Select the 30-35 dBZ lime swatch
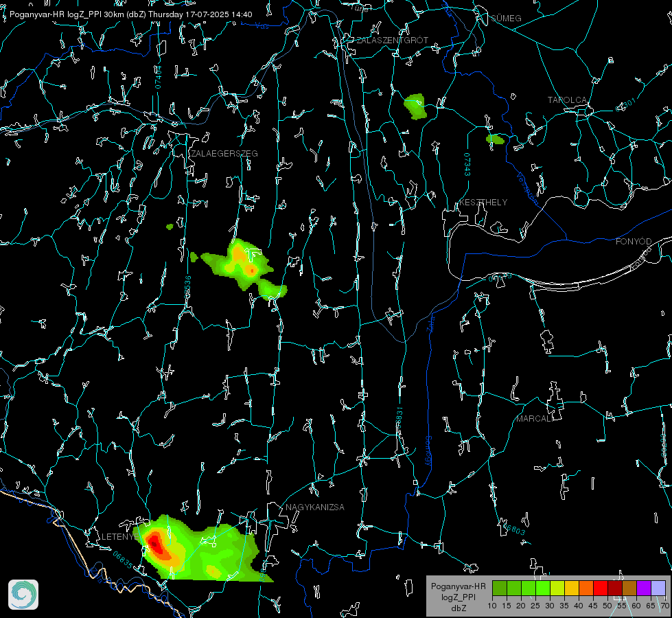The height and width of the screenshot is (618, 672). point(557,588)
